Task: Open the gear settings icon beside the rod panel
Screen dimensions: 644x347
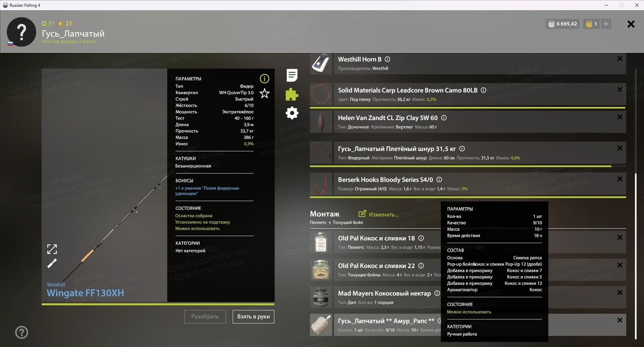Action: pyautogui.click(x=292, y=113)
